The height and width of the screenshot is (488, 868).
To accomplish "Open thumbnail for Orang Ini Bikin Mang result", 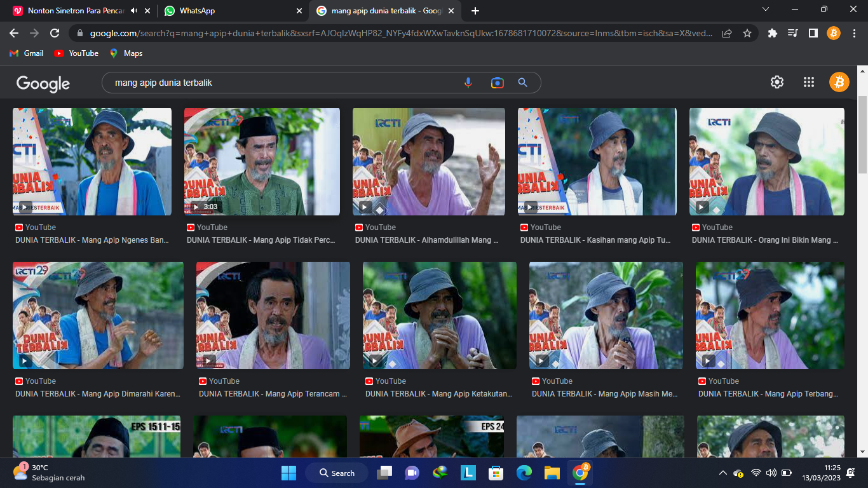I will (x=767, y=161).
